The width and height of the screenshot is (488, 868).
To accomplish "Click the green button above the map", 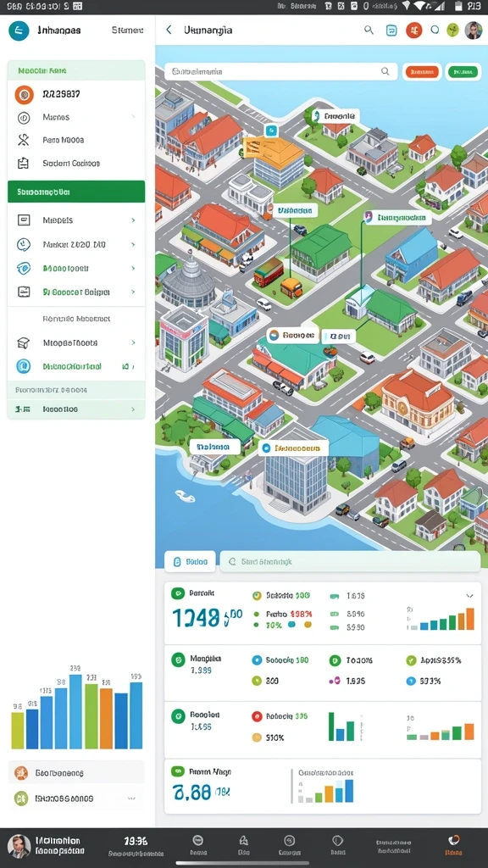I will (462, 72).
